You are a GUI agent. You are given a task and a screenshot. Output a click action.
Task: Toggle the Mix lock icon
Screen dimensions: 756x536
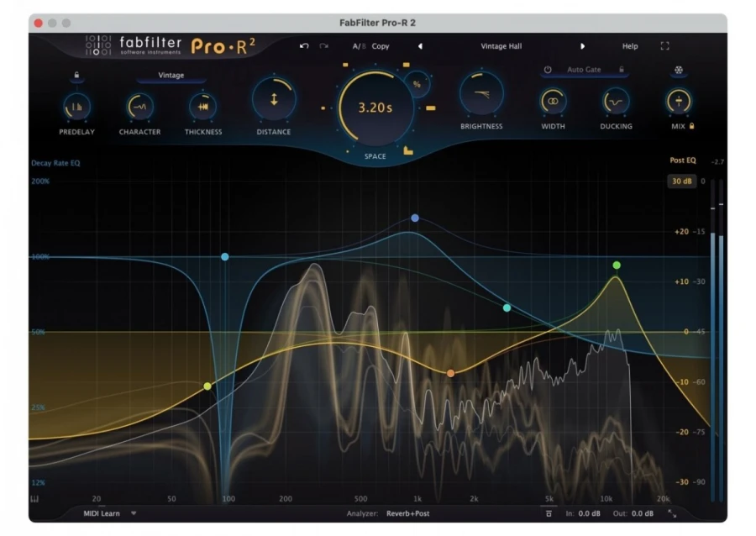click(x=692, y=126)
